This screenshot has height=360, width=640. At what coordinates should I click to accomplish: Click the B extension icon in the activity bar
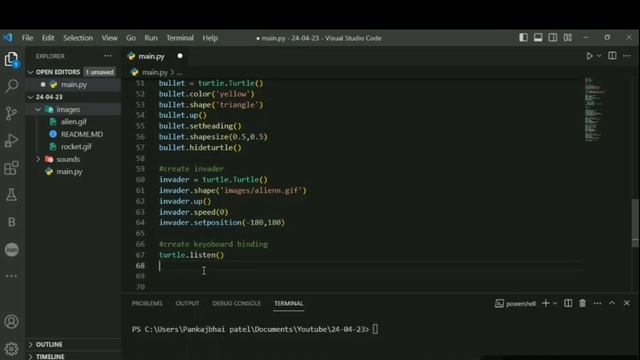tap(11, 222)
